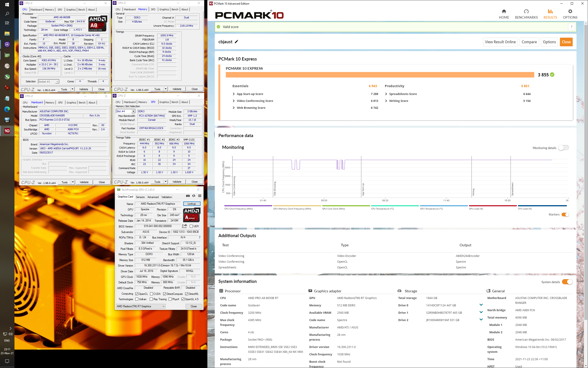Click CPU Clock Frequency legend bar
Image resolution: width=588 pixels, height=368 pixels.
point(248,206)
